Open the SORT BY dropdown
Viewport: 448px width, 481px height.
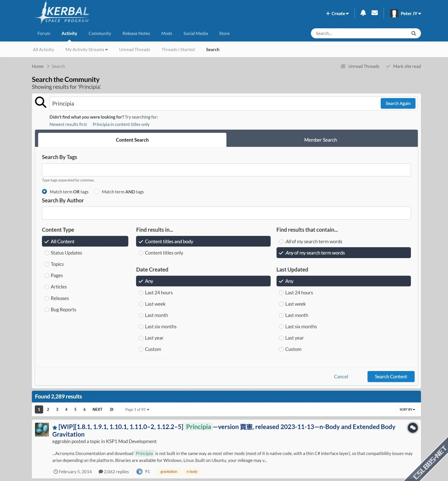407,409
